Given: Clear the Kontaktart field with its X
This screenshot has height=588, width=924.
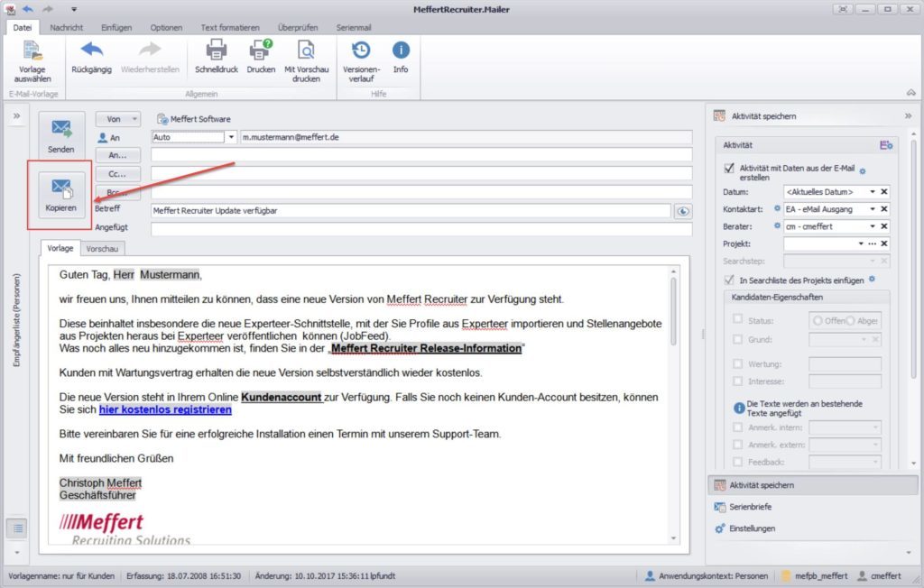Looking at the screenshot, I should pos(884,208).
